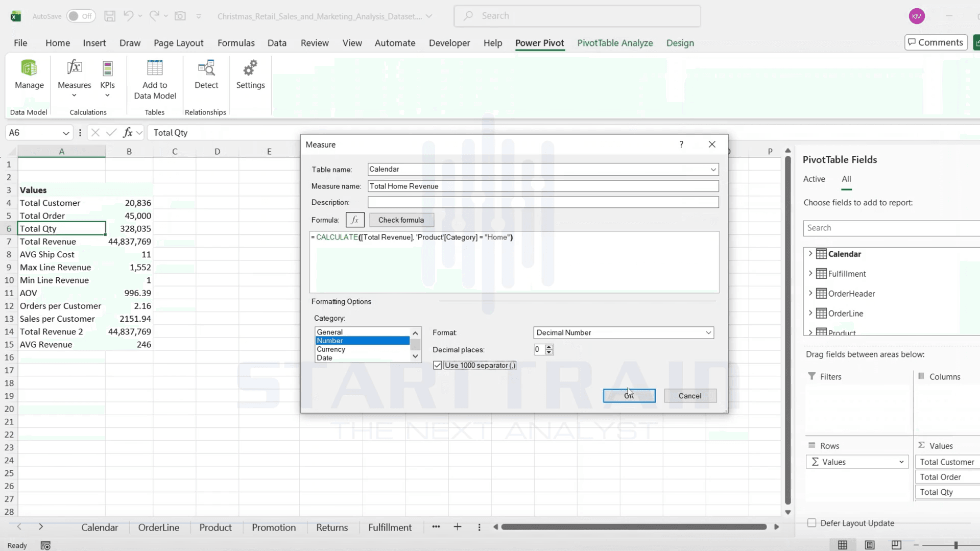980x551 pixels.
Task: Open the PivotTable Analyze ribbon tab
Action: coord(615,43)
